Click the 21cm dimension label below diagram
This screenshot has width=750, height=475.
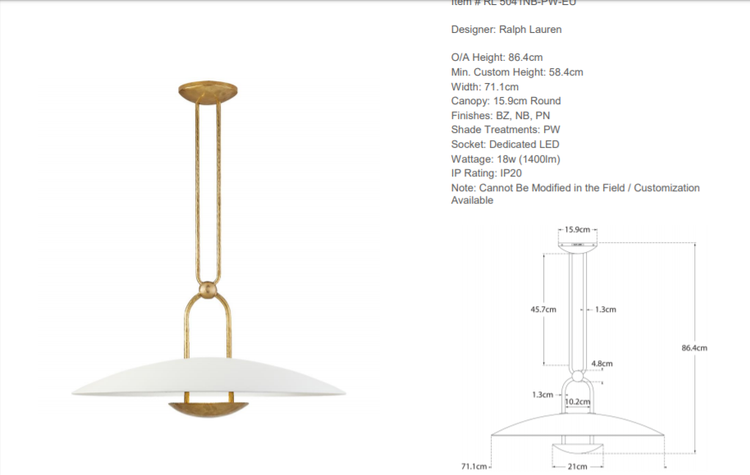click(x=578, y=466)
